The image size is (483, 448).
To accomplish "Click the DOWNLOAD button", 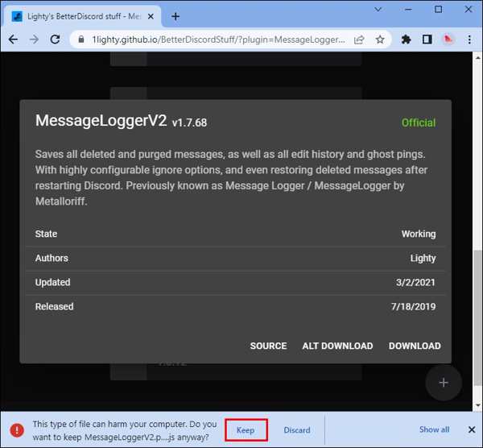I will 415,346.
